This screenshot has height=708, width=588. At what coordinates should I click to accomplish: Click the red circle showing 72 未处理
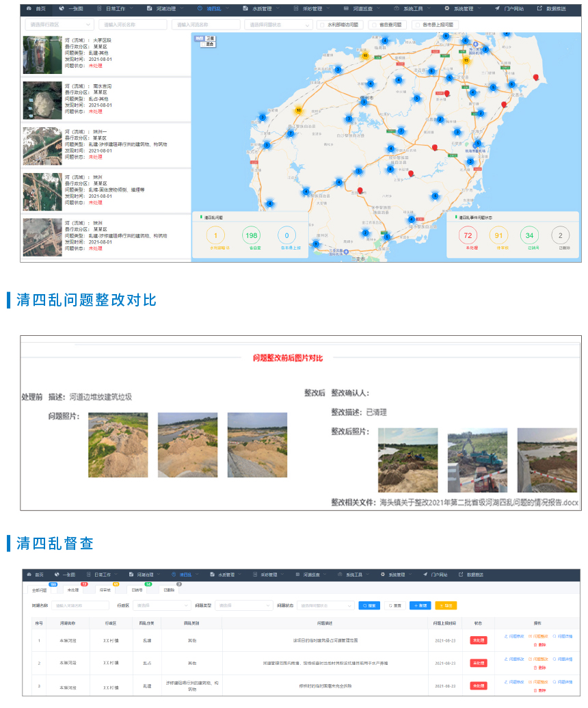468,235
